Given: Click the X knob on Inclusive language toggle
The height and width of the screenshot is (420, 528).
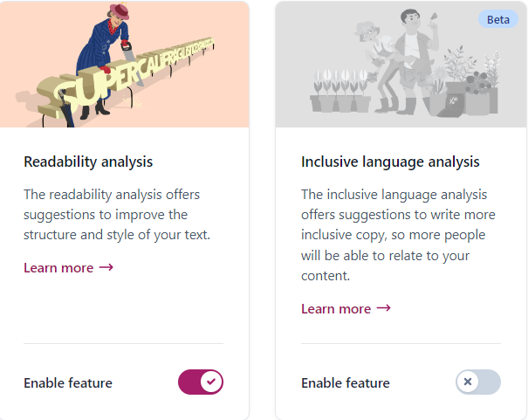Looking at the screenshot, I should pyautogui.click(x=468, y=382).
